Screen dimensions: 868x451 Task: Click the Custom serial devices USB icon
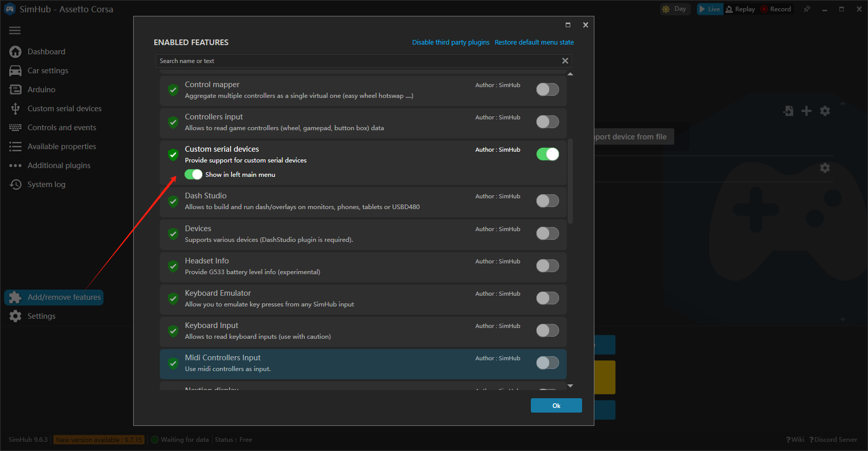click(15, 109)
